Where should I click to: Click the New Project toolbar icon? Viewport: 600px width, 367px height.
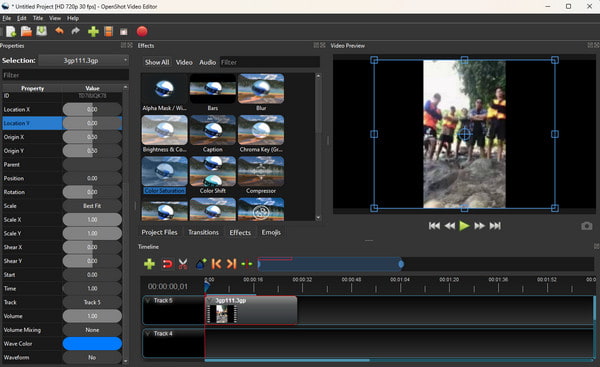[11, 31]
